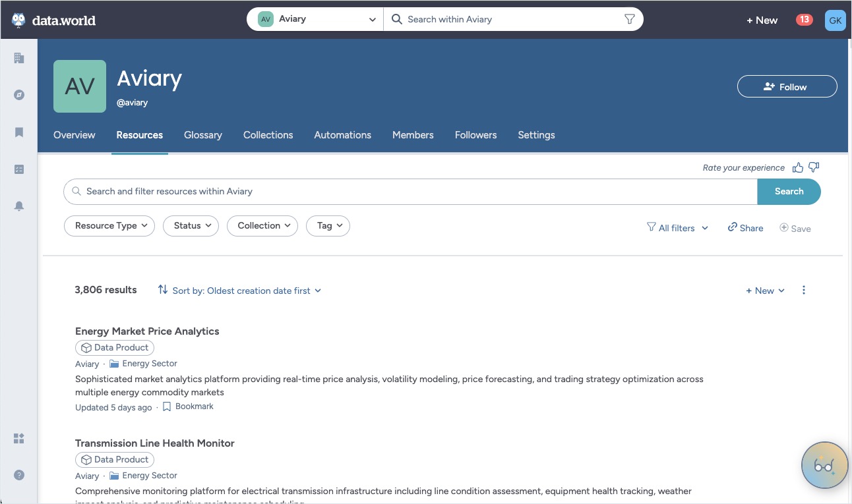Open the apps grid icon in sidebar
Screen dimensions: 852x504
coord(19,438)
